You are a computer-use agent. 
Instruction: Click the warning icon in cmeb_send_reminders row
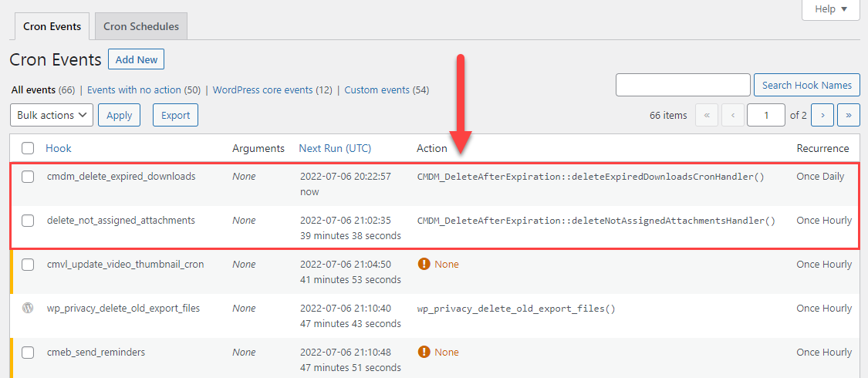[x=424, y=352]
